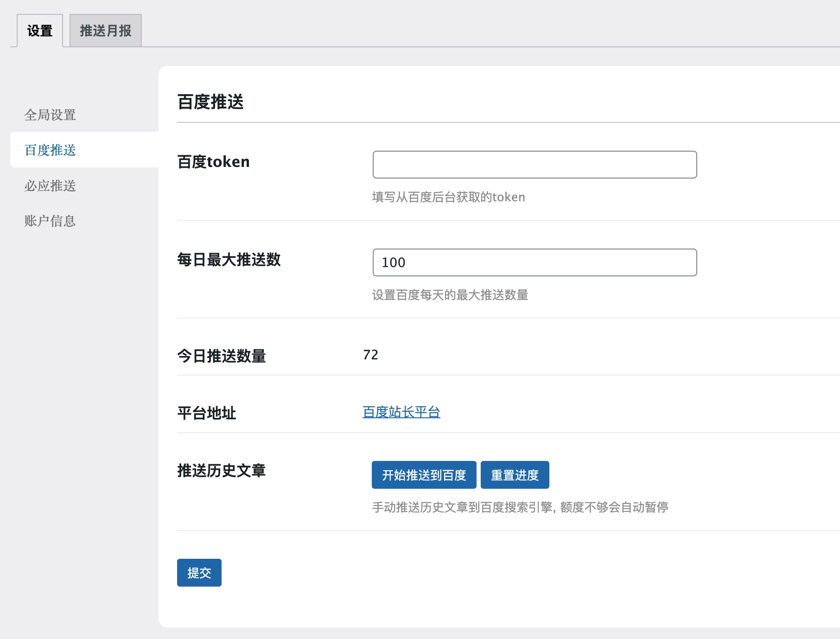Click the 平台地址 label
This screenshot has height=639, width=840.
coord(207,413)
